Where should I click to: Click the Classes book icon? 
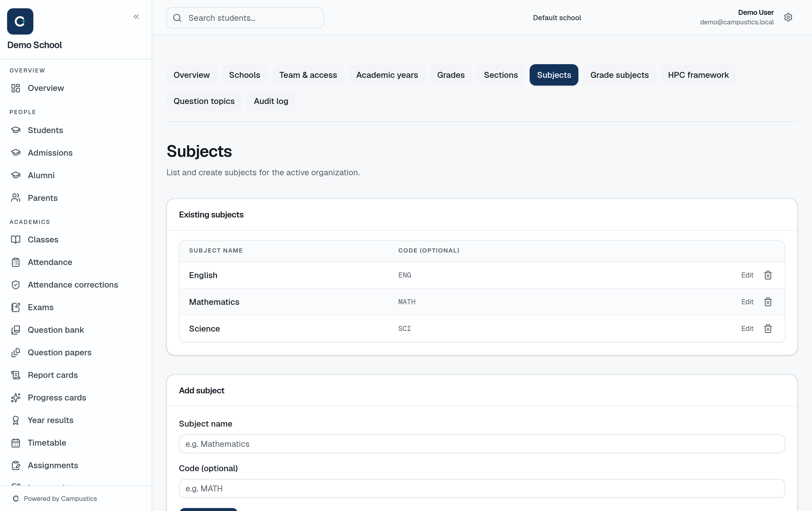[15, 240]
